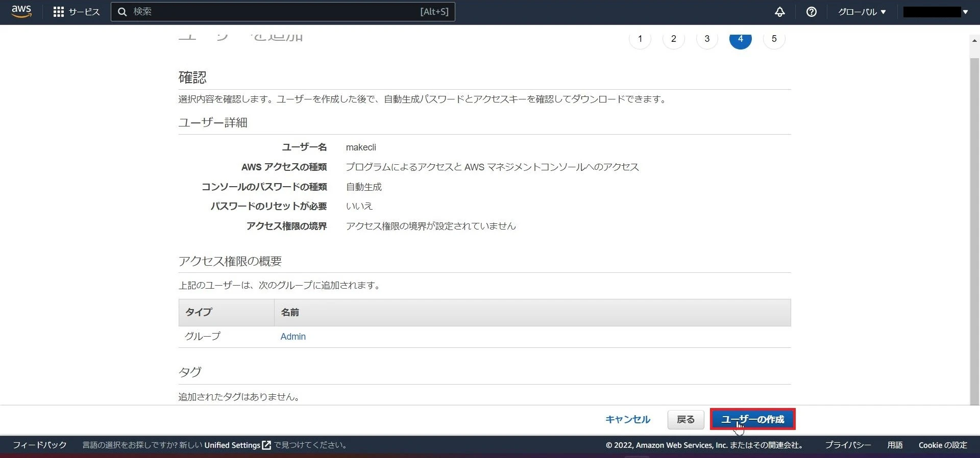980x458 pixels.
Task: Open the サービス grid menu
Action: pyautogui.click(x=77, y=12)
